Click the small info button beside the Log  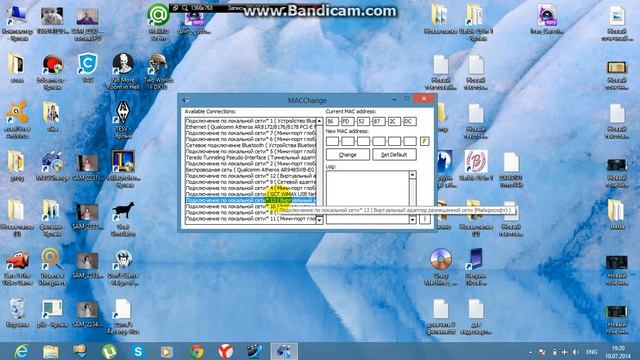click(x=424, y=219)
